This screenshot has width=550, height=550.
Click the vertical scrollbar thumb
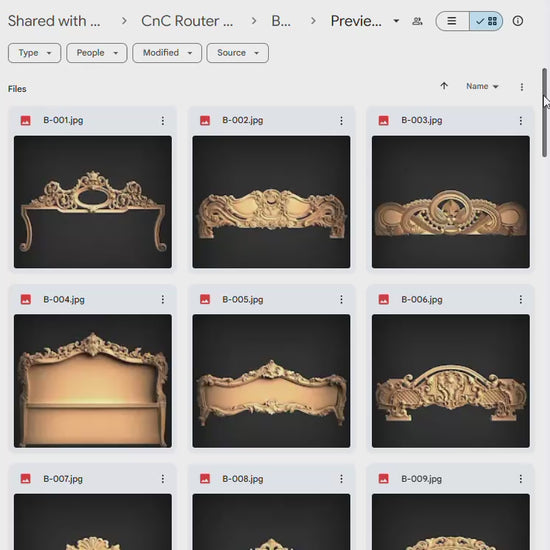[x=544, y=112]
